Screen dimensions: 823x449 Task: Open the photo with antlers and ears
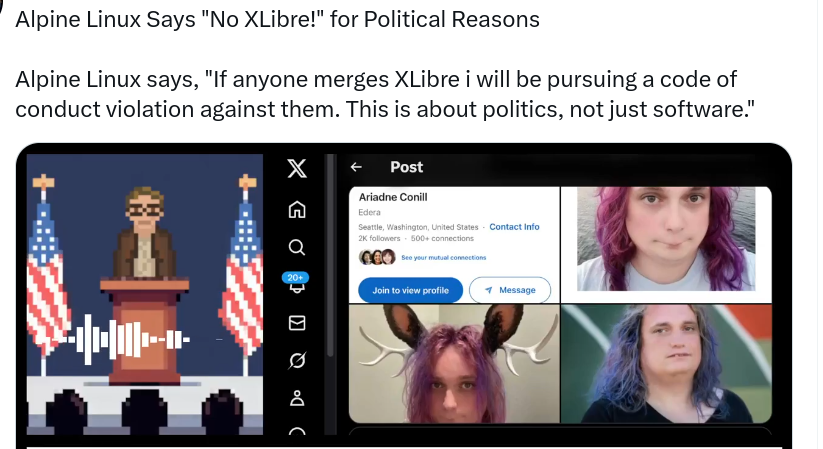[x=454, y=363]
